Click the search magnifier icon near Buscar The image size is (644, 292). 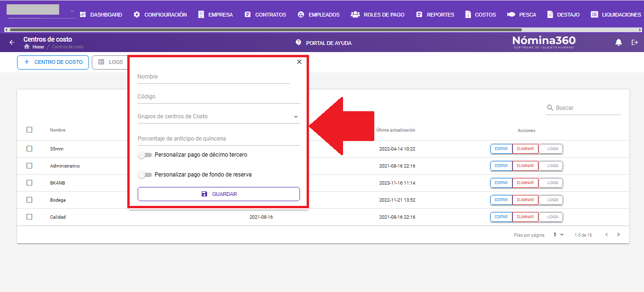click(x=550, y=108)
